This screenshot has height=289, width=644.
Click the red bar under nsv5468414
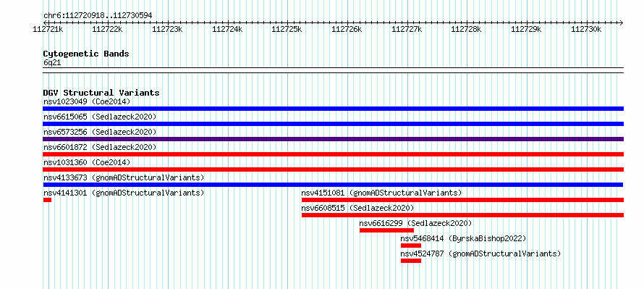(x=411, y=246)
